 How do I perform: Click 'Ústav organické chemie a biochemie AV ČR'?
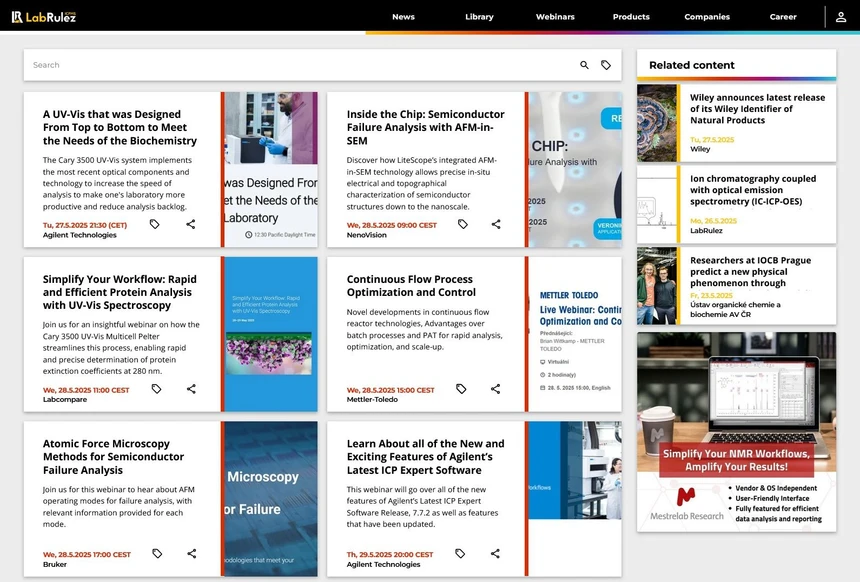735,309
